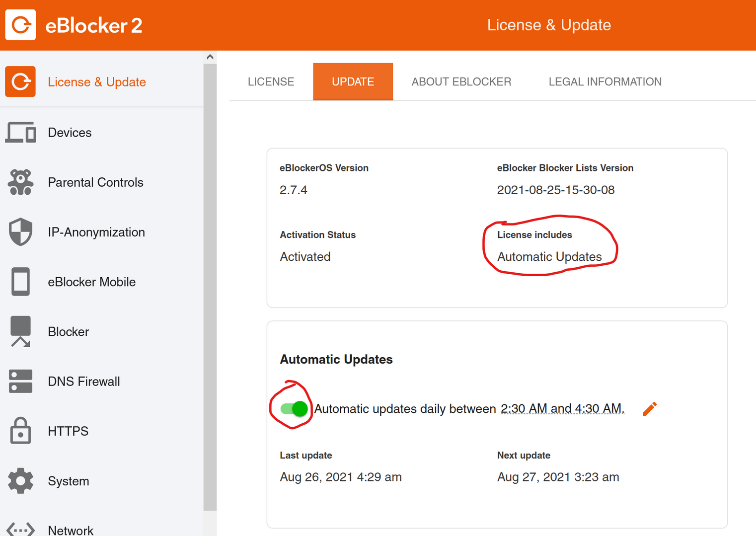
Task: Open Parental Controls menu label
Action: pyautogui.click(x=95, y=182)
